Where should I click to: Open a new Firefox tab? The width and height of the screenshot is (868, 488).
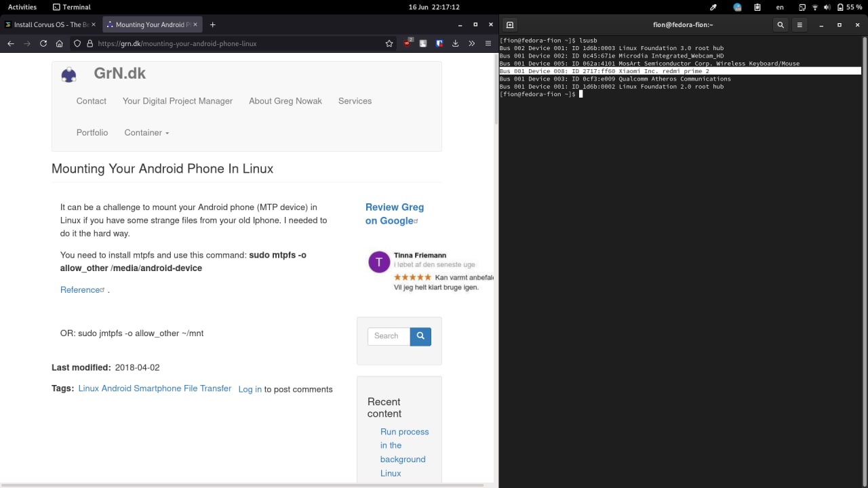pyautogui.click(x=212, y=24)
